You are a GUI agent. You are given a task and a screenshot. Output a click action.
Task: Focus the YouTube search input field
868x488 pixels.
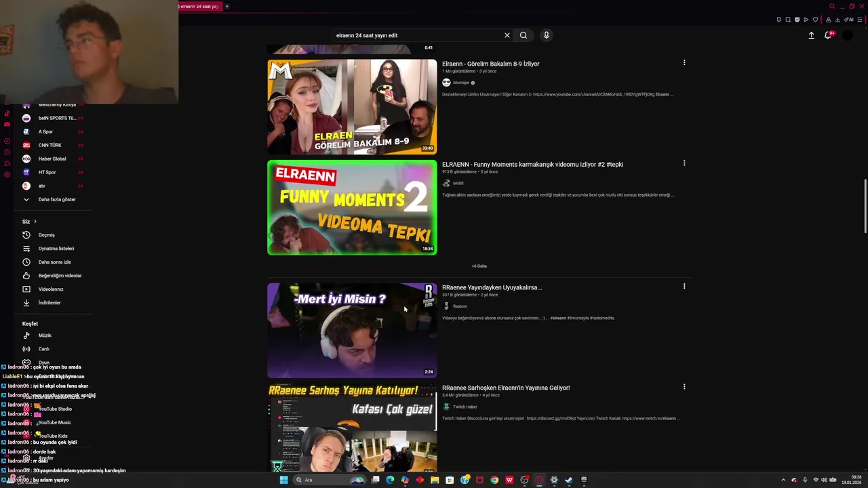(x=417, y=35)
